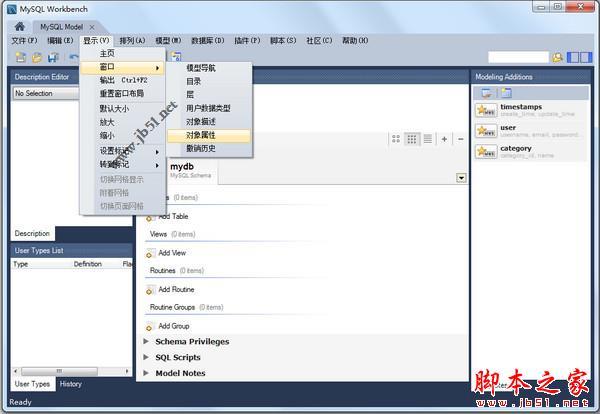Image resolution: width=600 pixels, height=414 pixels.
Task: Switch to large icons view
Action: pyautogui.click(x=396, y=139)
